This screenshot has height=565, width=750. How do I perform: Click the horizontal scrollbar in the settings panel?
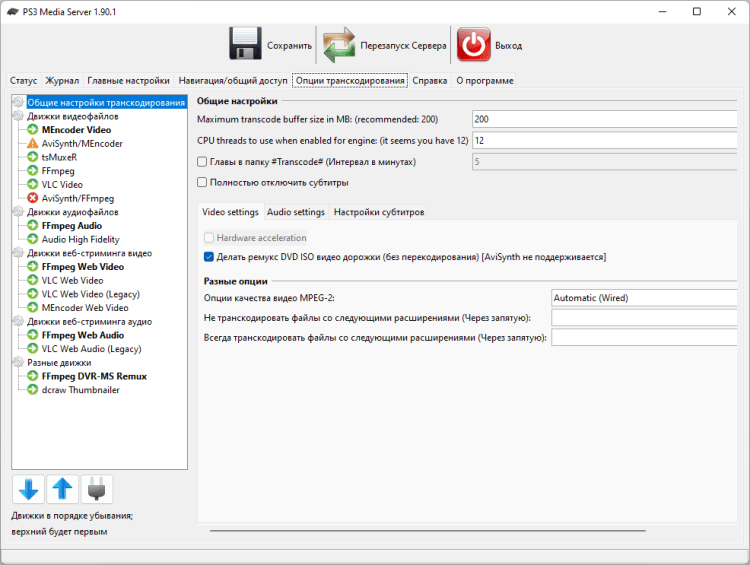tap(428, 531)
